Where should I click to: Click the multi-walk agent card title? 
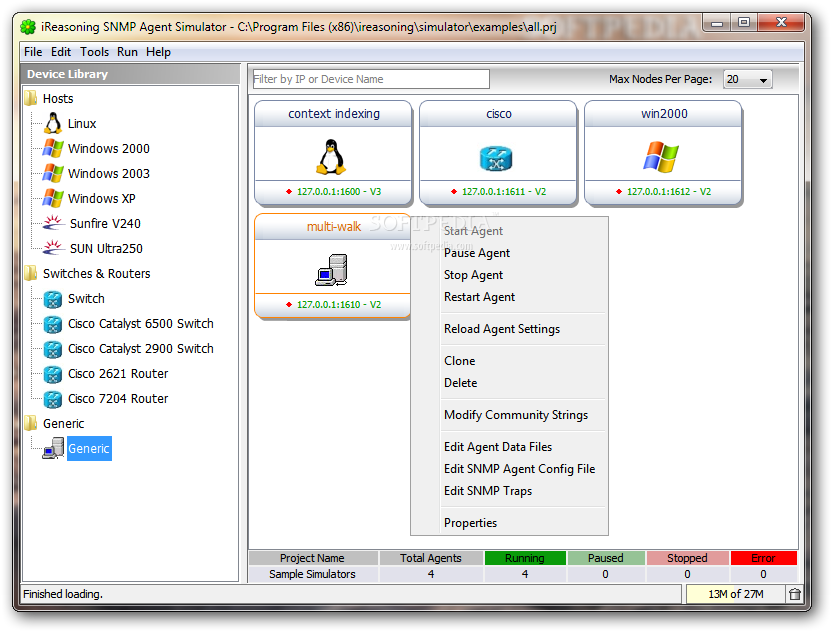[x=334, y=227]
